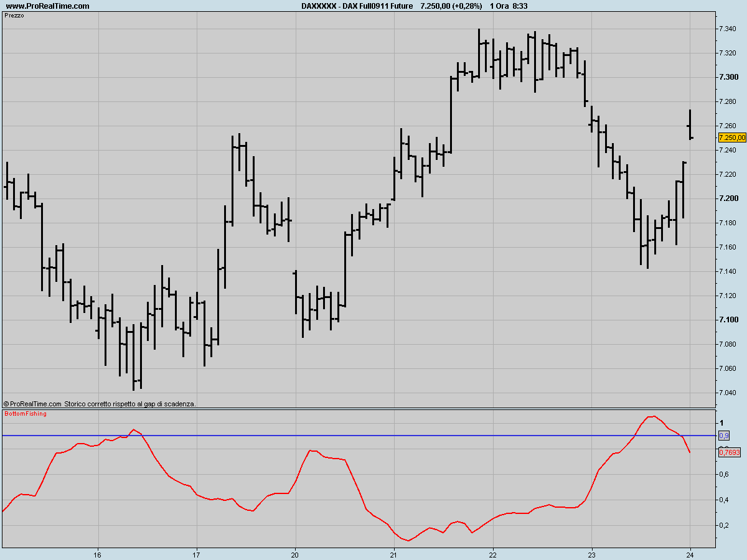747x560 pixels.
Task: Select the '1 Ora' timeframe label
Action: click(x=500, y=6)
